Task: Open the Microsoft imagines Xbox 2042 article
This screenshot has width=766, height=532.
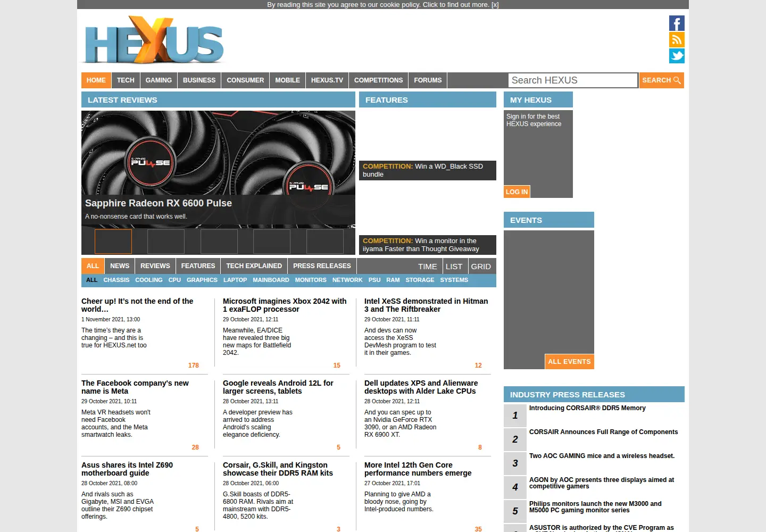Action: click(285, 305)
